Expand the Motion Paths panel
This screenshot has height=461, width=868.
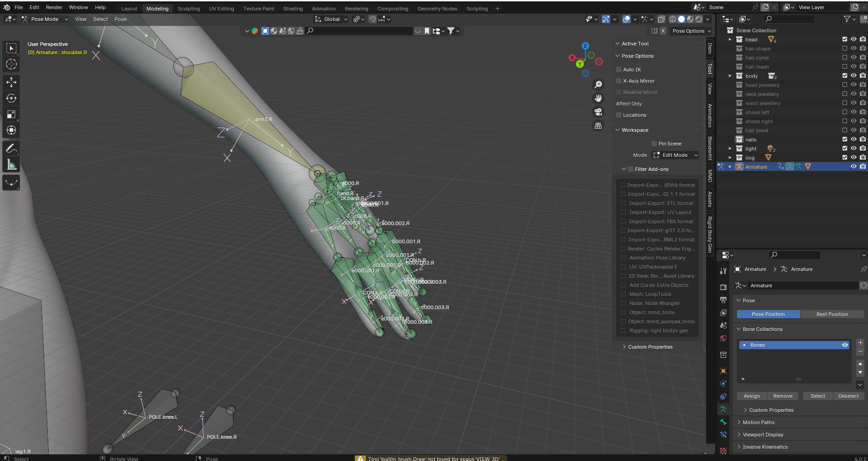(x=758, y=422)
